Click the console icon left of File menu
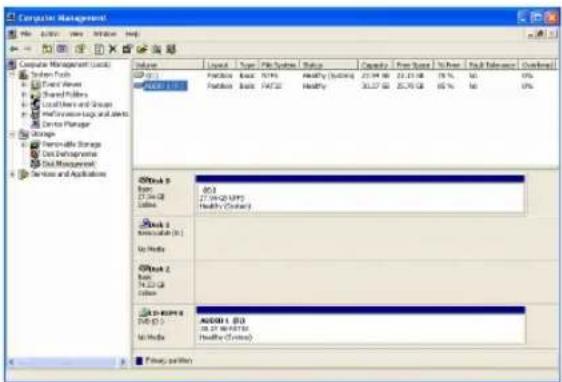This screenshot has width=562, height=382. click(x=13, y=34)
